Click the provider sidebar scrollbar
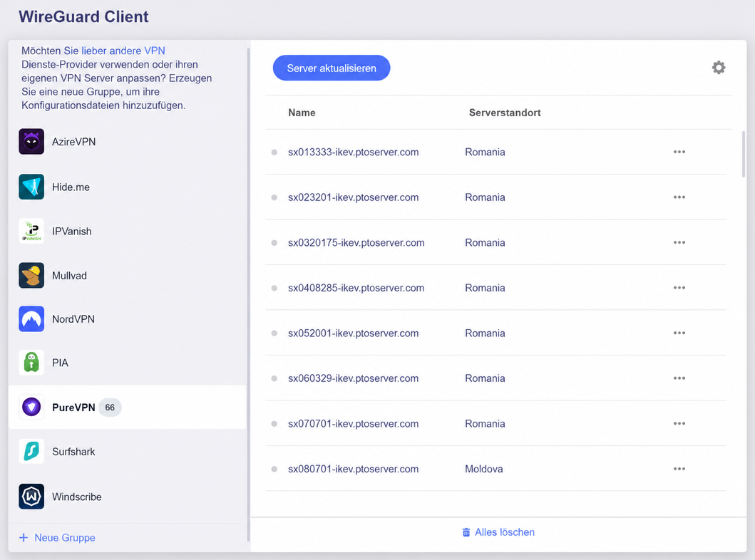755x560 pixels. click(248, 294)
